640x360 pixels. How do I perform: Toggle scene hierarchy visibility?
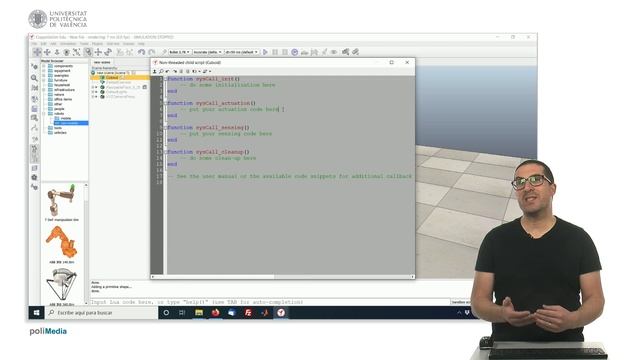click(x=34, y=158)
